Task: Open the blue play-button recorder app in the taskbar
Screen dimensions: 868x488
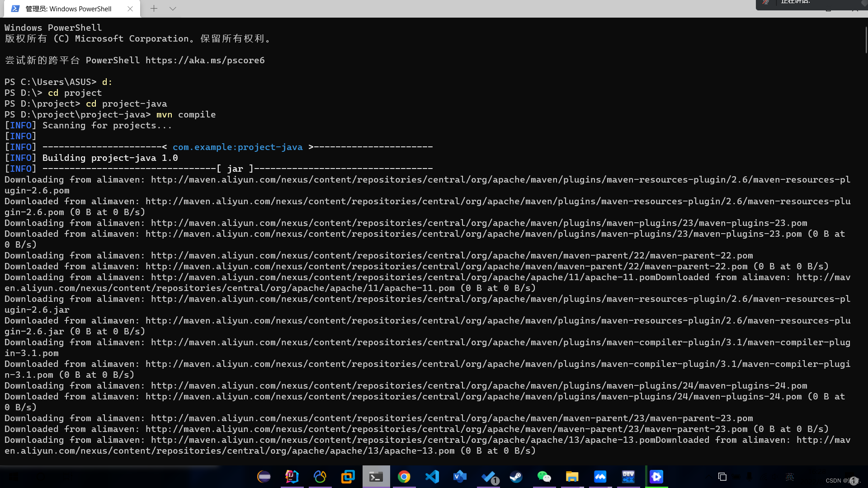Action: point(656,477)
